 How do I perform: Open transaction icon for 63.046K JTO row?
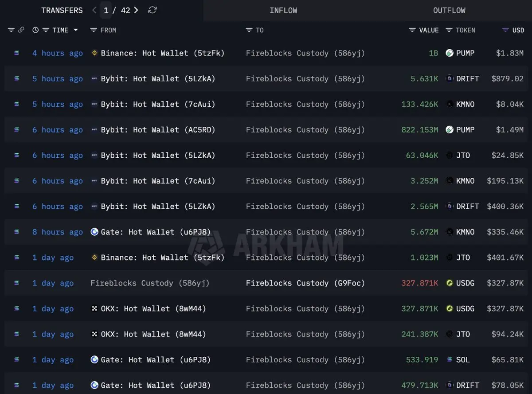(17, 156)
